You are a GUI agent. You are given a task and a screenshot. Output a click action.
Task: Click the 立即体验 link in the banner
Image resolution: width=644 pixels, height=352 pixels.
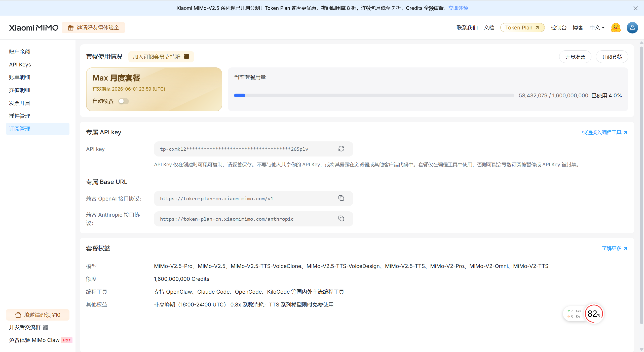click(458, 8)
